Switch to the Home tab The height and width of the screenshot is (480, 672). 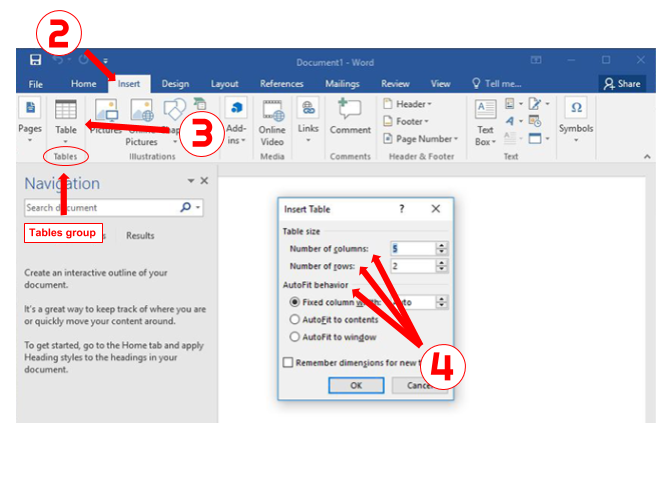[x=84, y=84]
